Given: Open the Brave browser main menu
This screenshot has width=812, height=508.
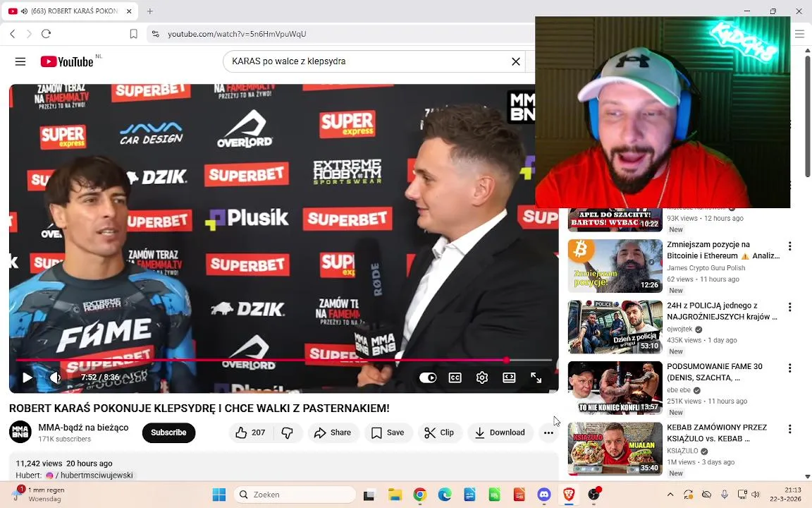Looking at the screenshot, I should tap(799, 34).
